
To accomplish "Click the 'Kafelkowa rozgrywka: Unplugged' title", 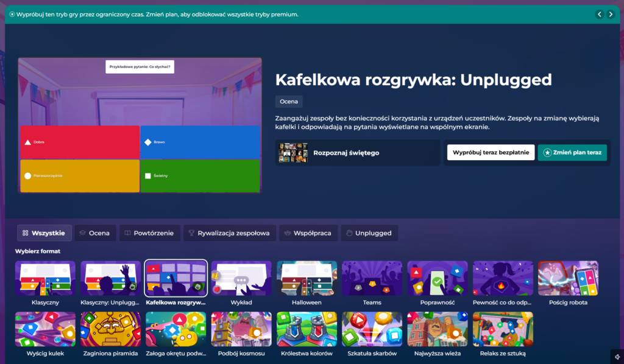I will tap(414, 80).
